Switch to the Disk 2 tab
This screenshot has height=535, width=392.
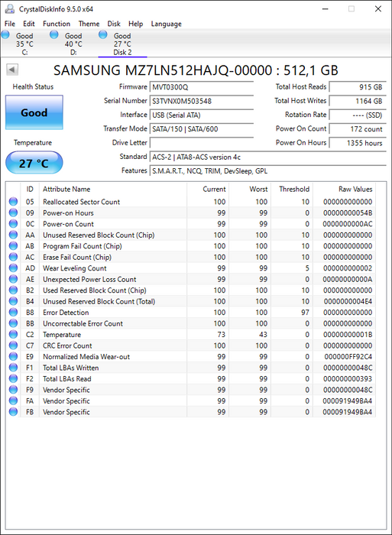(122, 44)
